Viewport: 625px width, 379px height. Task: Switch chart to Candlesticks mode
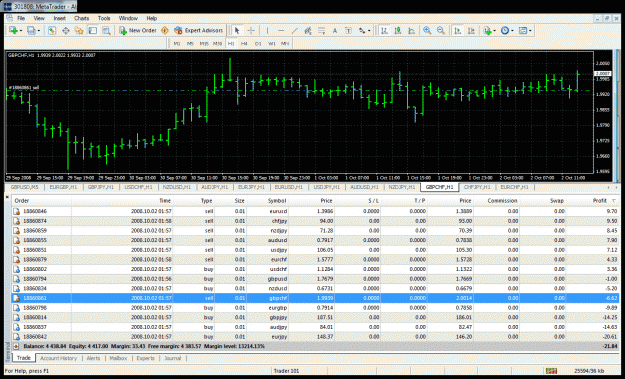click(x=398, y=30)
